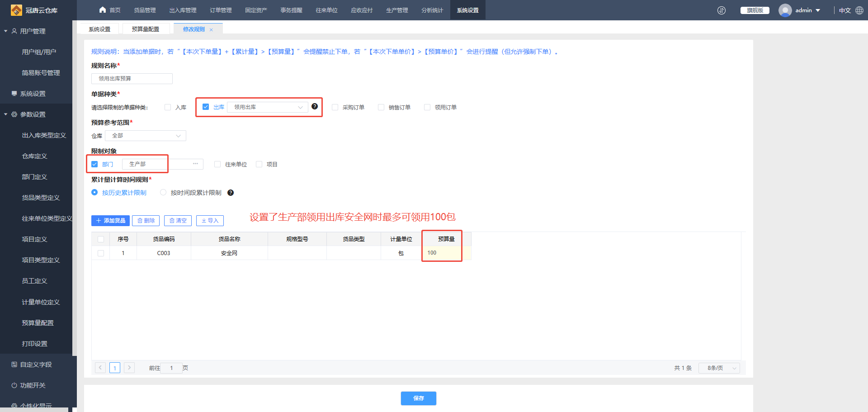Select the 按时间段累计限制 radio option
Image resolution: width=868 pixels, height=412 pixels.
(x=163, y=192)
